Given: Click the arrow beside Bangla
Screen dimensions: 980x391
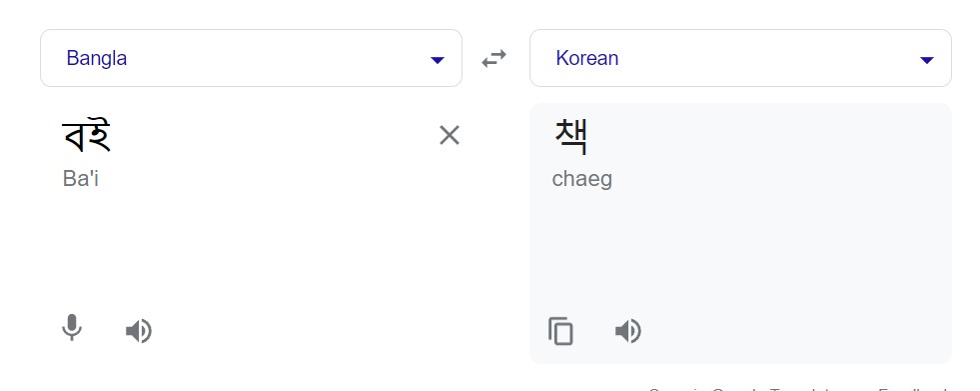Looking at the screenshot, I should [x=438, y=60].
